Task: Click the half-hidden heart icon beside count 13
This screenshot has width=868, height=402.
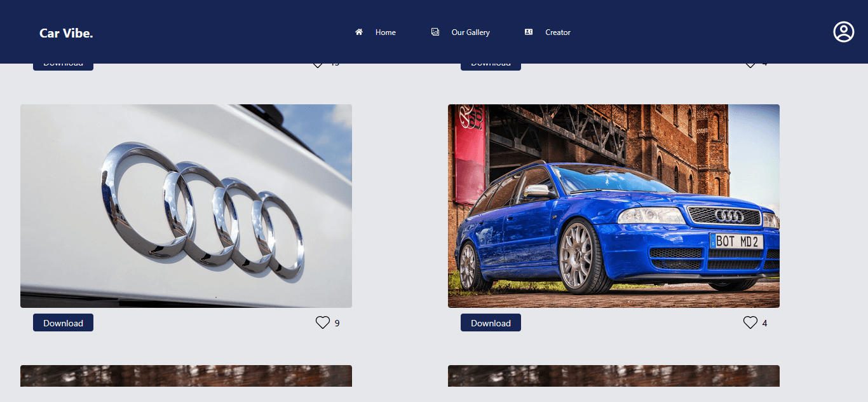Action: click(318, 66)
